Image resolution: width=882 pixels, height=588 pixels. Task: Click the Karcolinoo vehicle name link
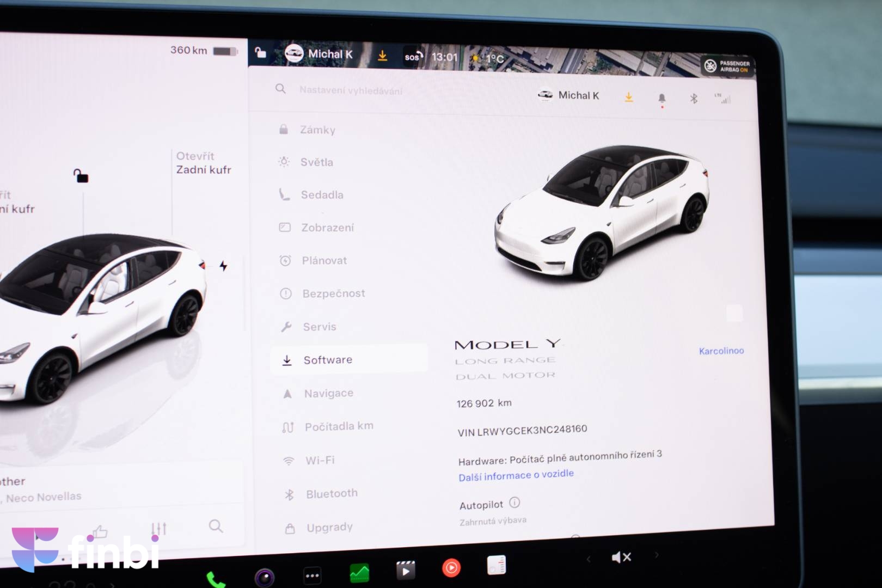coord(721,351)
